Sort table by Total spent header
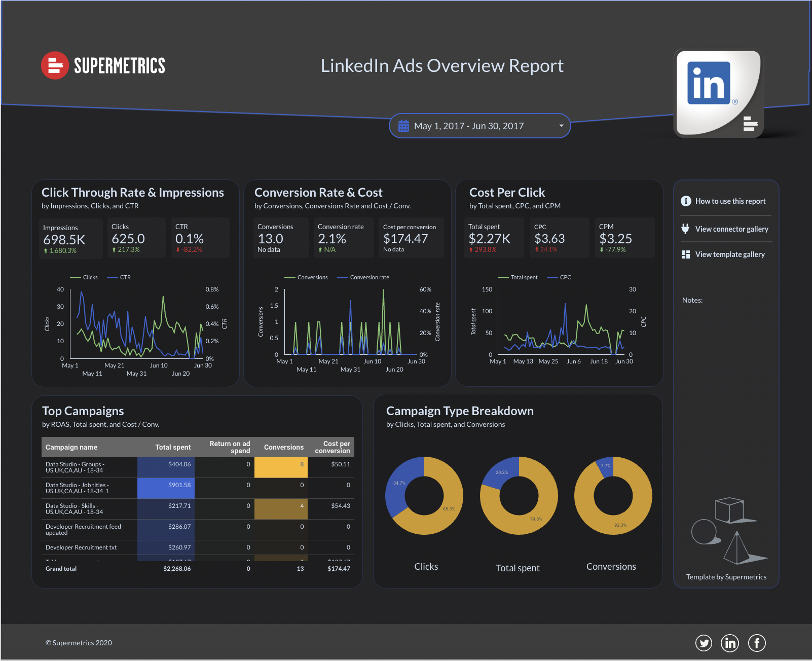The width and height of the screenshot is (812, 661). (x=173, y=447)
